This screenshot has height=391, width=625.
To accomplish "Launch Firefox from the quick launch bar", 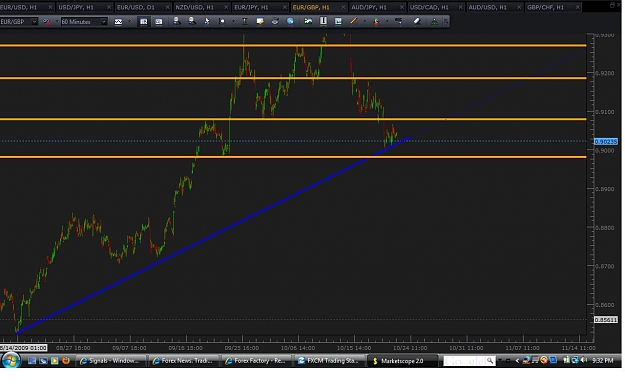I will click(x=66, y=360).
